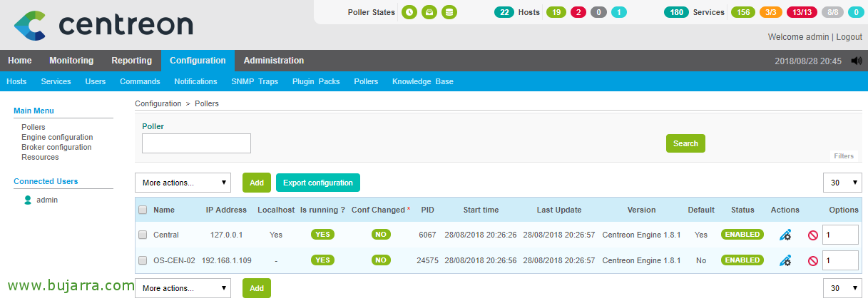Image resolution: width=868 pixels, height=301 pixels.
Task: Check the Central poller checkbox
Action: (x=143, y=235)
